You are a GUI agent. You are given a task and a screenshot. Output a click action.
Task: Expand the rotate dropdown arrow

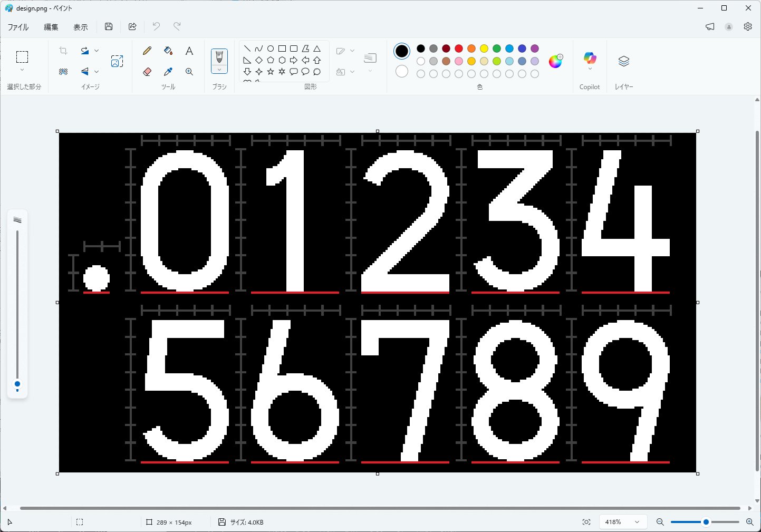[x=97, y=51]
